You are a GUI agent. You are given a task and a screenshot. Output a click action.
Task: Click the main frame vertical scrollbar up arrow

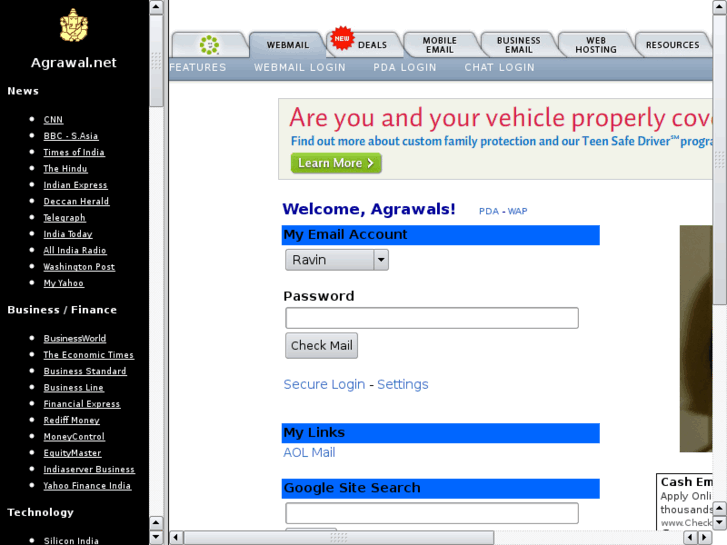pos(720,7)
